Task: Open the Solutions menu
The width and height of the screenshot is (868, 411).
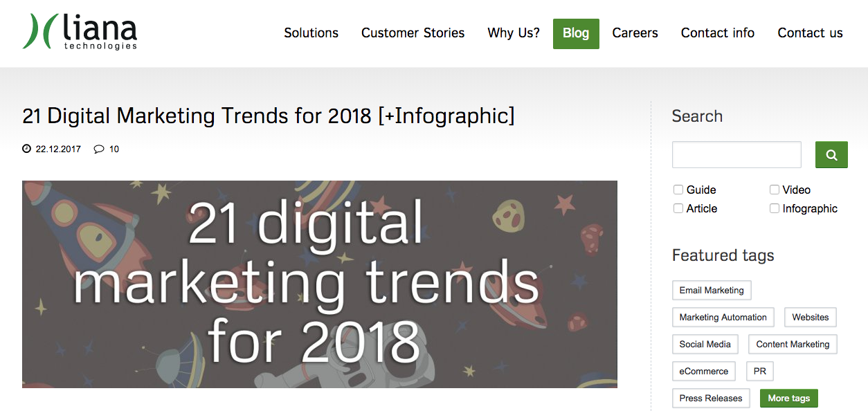Action: click(311, 33)
